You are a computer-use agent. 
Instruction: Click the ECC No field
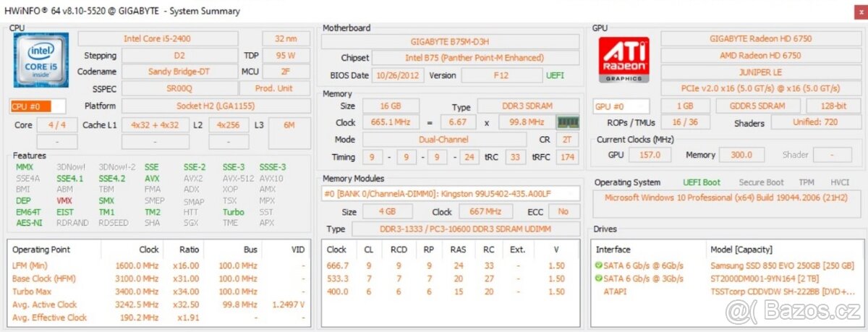click(563, 212)
